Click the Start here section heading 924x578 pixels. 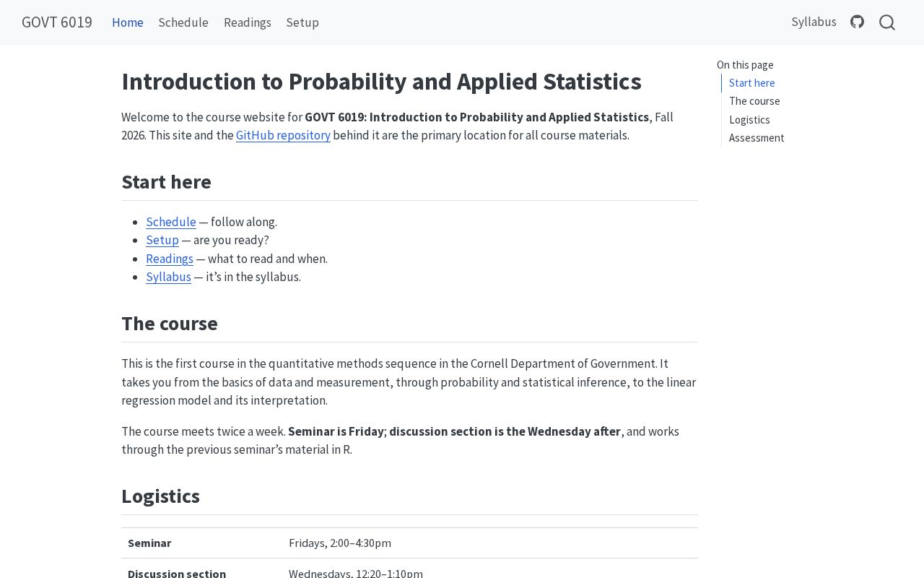(x=166, y=182)
